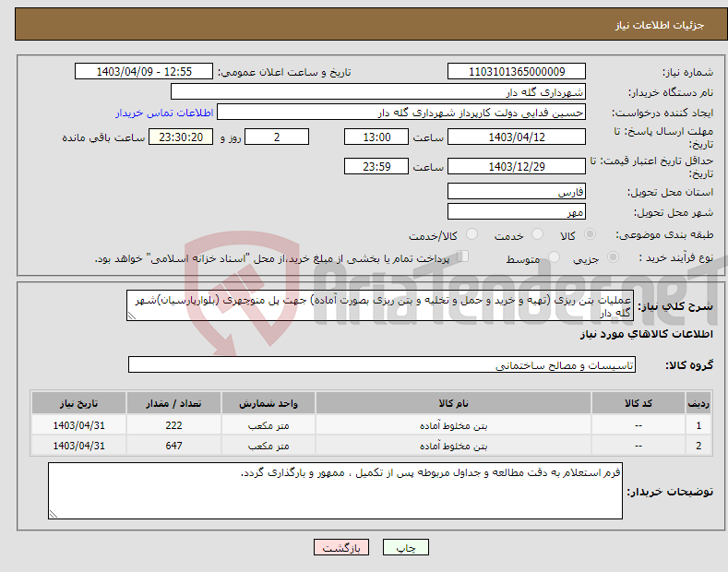Click the delivery province field فارس

pos(517,191)
